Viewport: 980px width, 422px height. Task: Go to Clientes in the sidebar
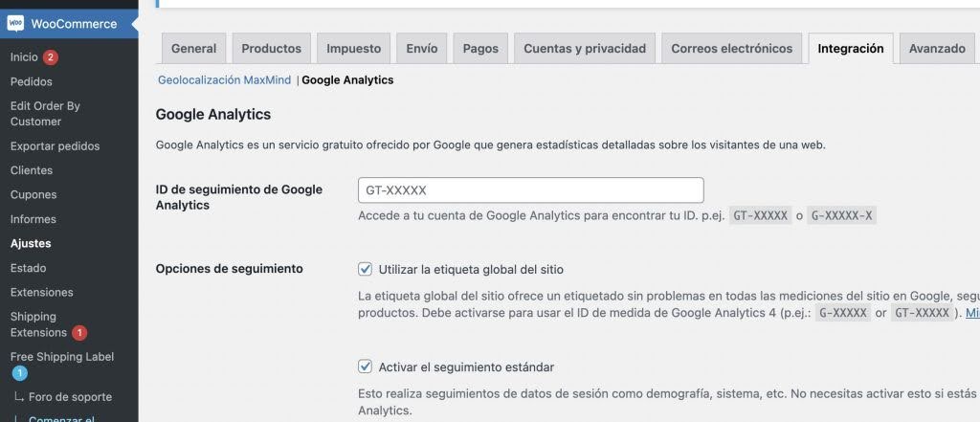tap(32, 170)
